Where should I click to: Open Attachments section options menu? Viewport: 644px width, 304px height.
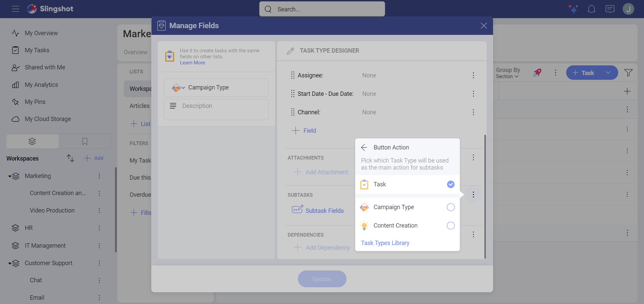[x=473, y=158]
